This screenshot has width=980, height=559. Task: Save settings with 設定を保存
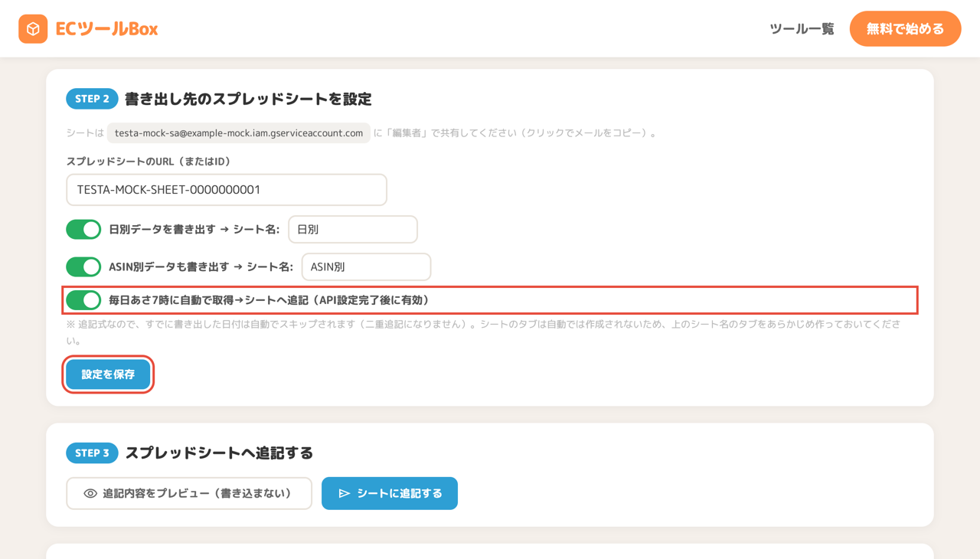pos(108,374)
